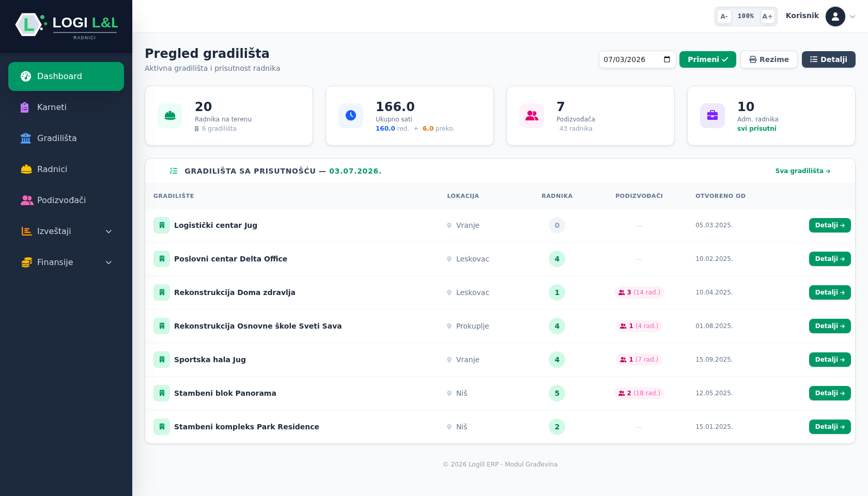This screenshot has height=496, width=868.
Task: Expand the Korisnik dropdown chevron
Action: tap(853, 17)
